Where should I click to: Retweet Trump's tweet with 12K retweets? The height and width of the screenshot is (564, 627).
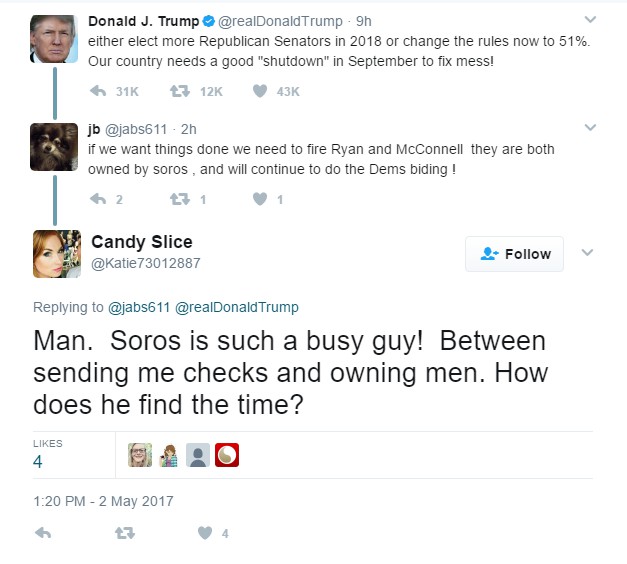tap(180, 91)
